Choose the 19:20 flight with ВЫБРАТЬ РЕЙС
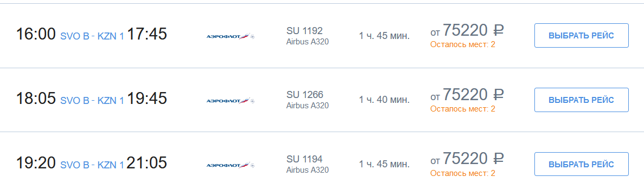This screenshot has height=196, width=644. tap(581, 165)
